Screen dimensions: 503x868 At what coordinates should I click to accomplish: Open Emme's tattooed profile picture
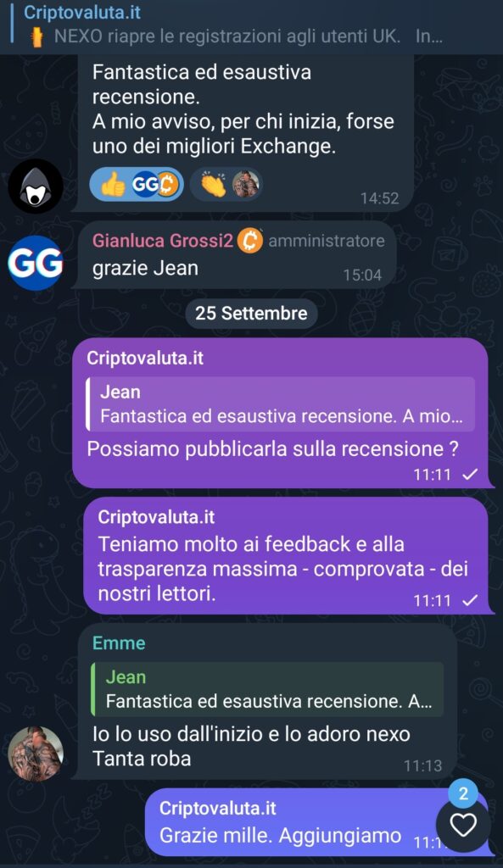(36, 754)
